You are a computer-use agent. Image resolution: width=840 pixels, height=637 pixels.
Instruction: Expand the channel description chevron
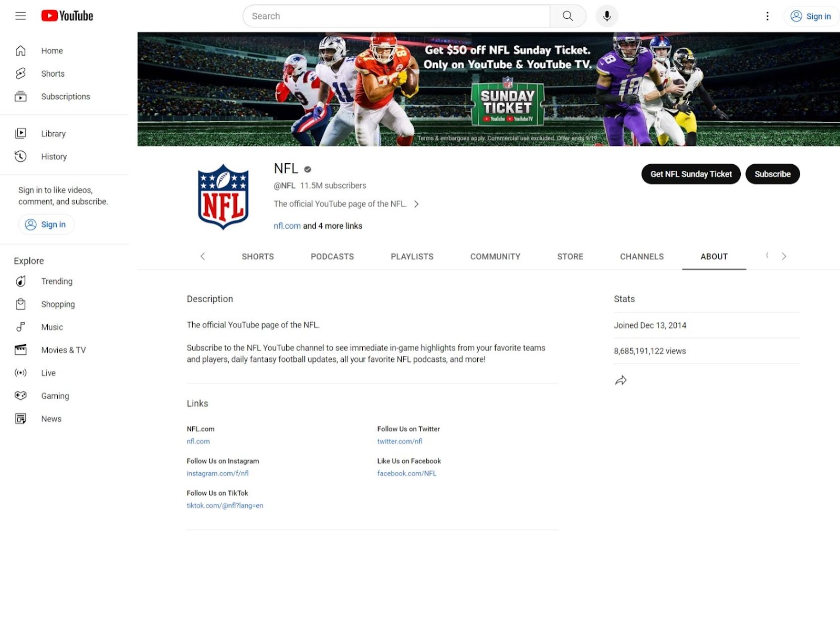416,204
